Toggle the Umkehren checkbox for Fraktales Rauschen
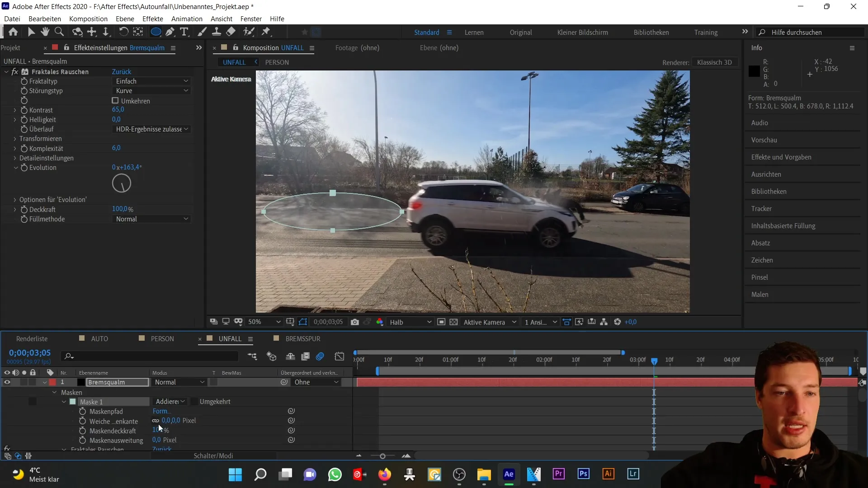This screenshot has width=868, height=488. coord(115,100)
